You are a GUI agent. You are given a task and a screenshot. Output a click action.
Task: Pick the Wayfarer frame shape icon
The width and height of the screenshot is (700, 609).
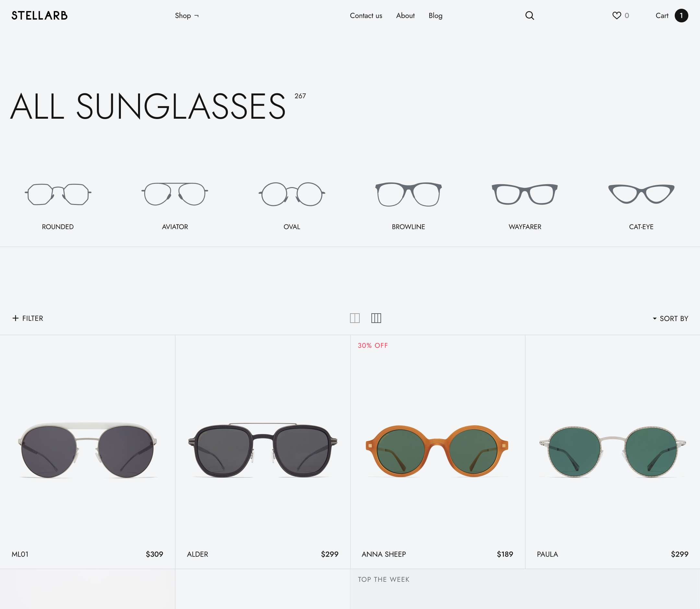525,194
